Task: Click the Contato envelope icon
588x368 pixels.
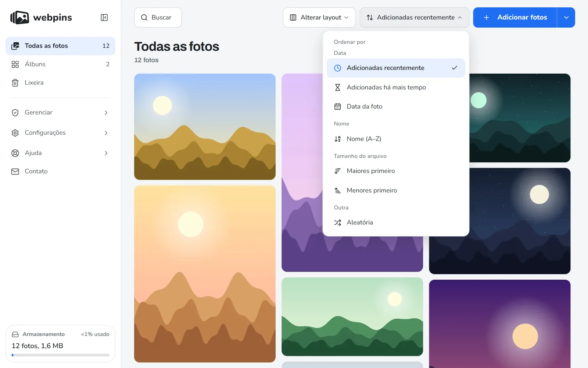Action: click(15, 171)
